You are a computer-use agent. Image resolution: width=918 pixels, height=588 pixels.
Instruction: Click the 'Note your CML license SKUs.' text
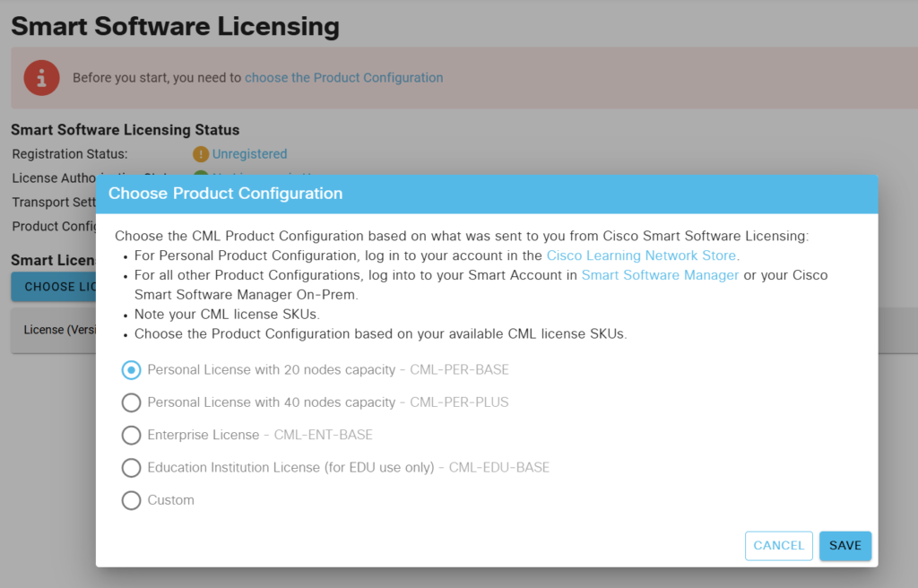[x=227, y=315]
